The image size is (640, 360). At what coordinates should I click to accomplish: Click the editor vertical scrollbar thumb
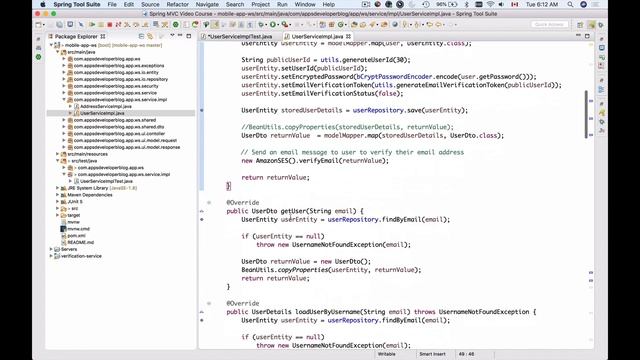pyautogui.click(x=586, y=114)
